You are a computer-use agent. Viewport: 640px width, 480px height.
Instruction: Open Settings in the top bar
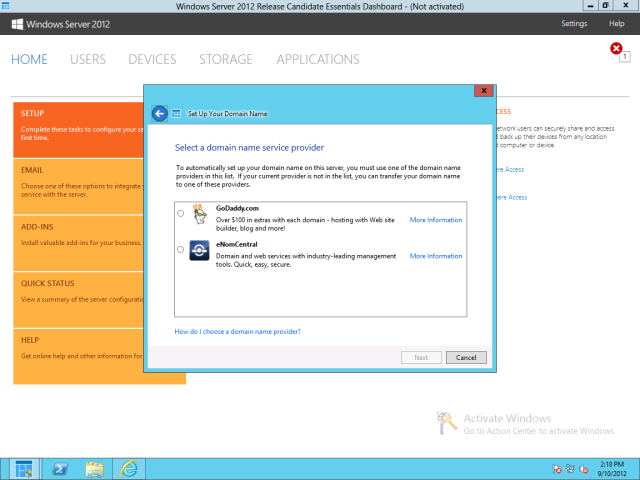(574, 24)
